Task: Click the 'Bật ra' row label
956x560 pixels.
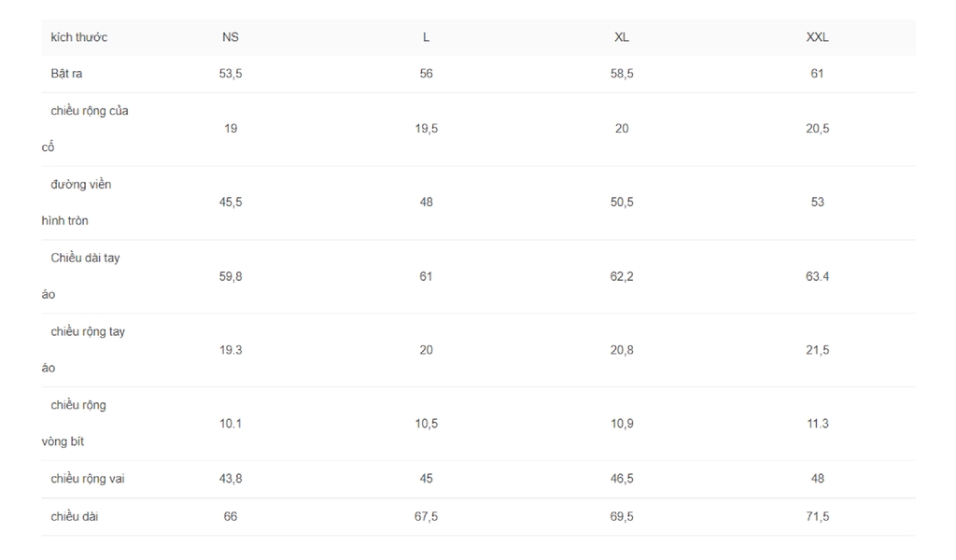Action: (66, 74)
